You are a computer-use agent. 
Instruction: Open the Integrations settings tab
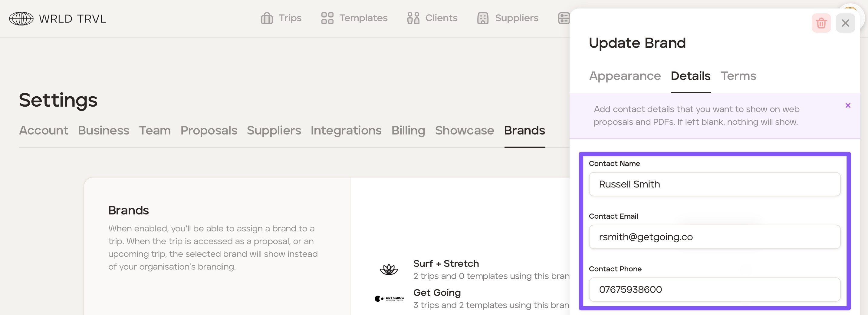(x=346, y=131)
